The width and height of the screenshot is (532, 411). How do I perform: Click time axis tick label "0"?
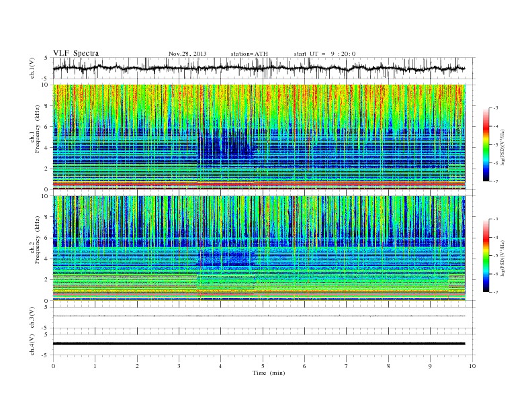pyautogui.click(x=53, y=366)
